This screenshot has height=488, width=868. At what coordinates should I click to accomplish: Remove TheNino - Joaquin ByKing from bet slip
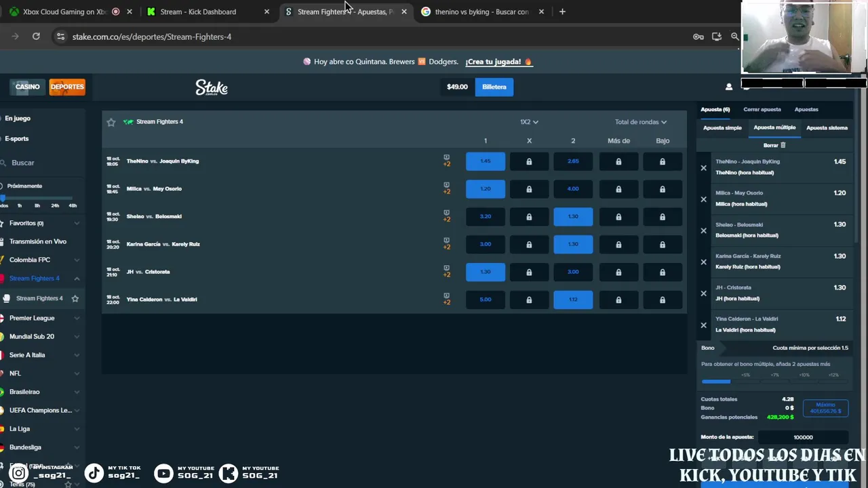(x=703, y=168)
